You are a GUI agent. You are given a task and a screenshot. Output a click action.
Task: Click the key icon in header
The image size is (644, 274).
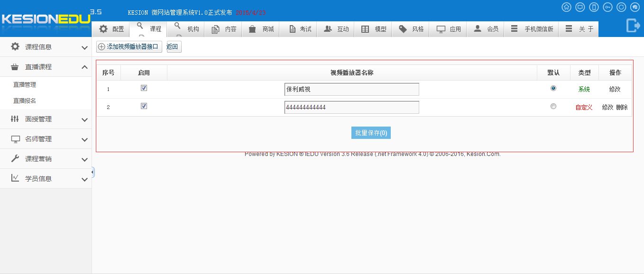coord(607,7)
